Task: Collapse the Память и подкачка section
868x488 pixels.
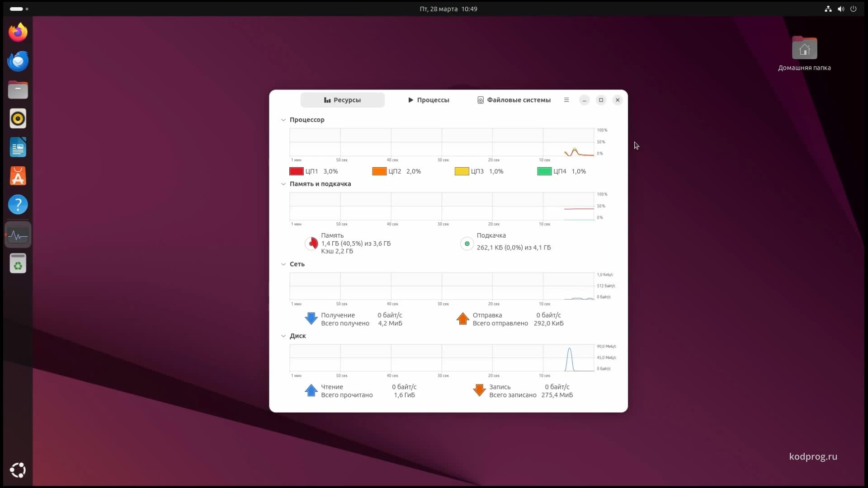Action: tap(283, 184)
